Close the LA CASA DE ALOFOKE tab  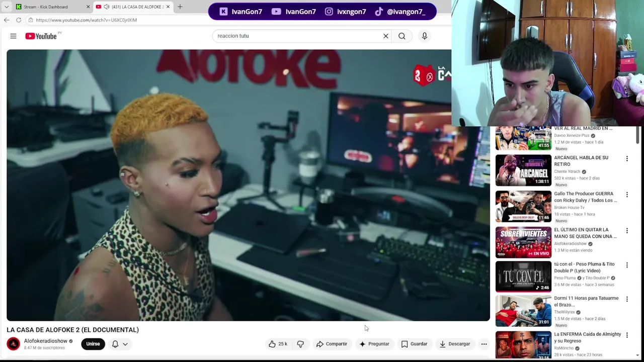(x=168, y=7)
